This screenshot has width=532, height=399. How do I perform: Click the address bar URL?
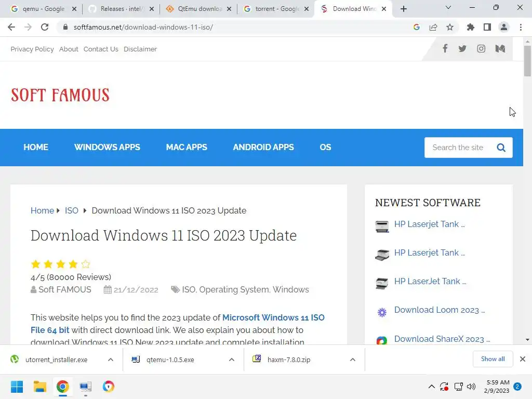coord(143,27)
